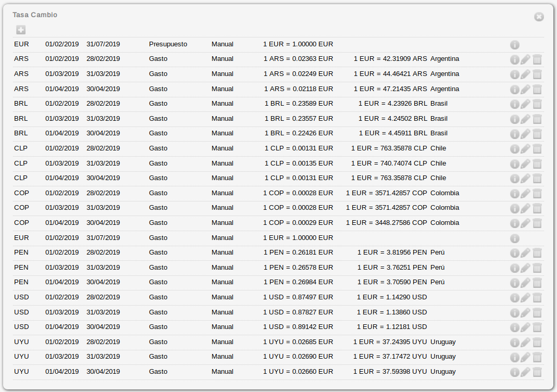This screenshot has width=557, height=392.
Task: Show info for EUR Presupuesto row
Action: (x=515, y=45)
